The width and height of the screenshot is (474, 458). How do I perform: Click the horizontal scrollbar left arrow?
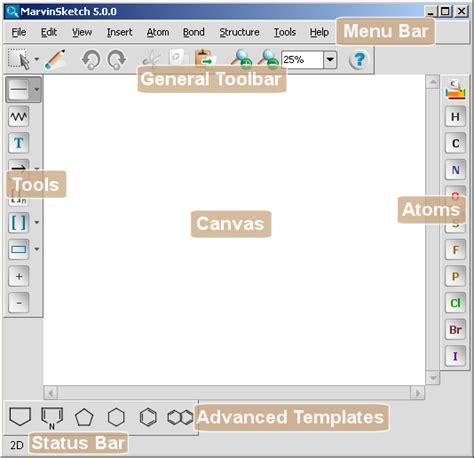click(x=50, y=393)
